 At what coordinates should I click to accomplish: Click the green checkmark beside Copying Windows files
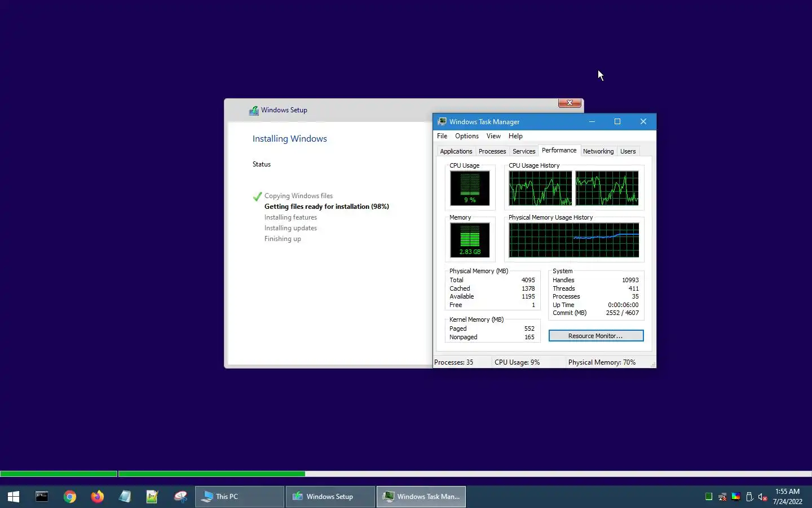click(x=257, y=196)
